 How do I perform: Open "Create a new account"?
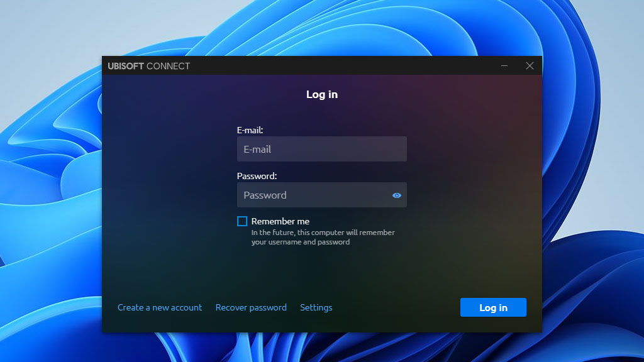[x=160, y=307]
